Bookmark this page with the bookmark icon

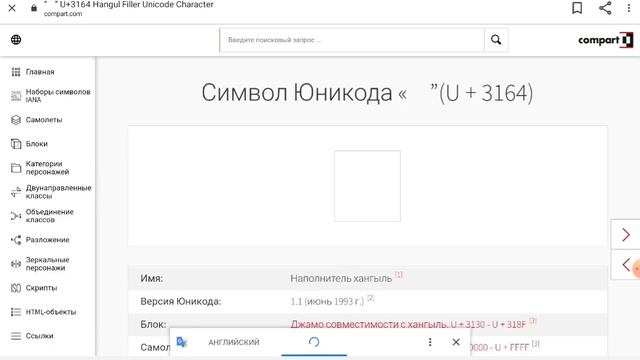(x=577, y=8)
